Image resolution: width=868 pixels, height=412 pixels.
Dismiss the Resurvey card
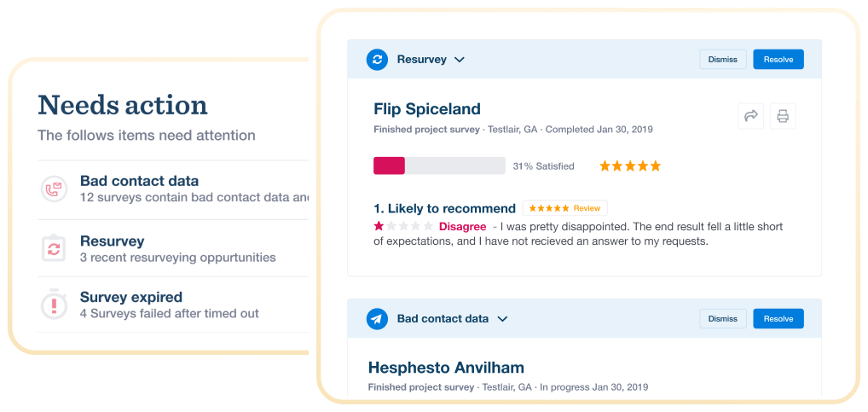pos(723,59)
